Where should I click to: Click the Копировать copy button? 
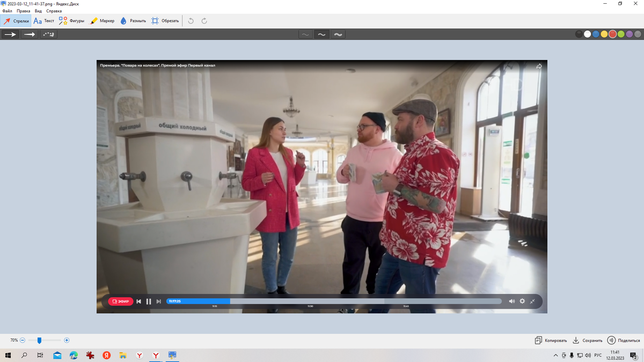[x=551, y=341]
